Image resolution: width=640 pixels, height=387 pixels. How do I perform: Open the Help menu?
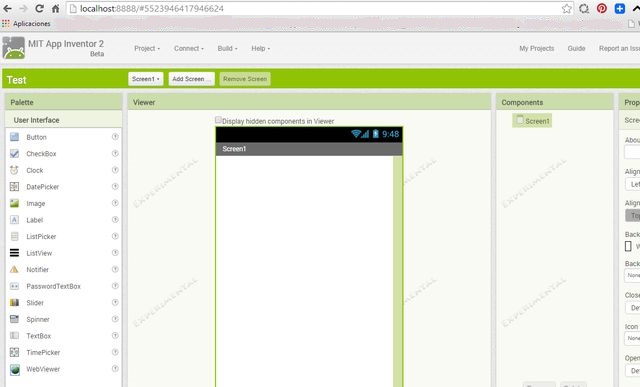260,48
